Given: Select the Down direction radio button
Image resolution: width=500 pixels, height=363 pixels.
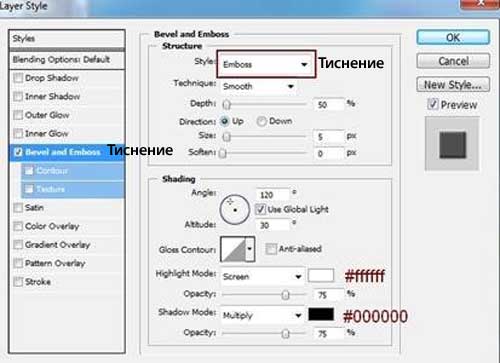Looking at the screenshot, I should tap(261, 121).
